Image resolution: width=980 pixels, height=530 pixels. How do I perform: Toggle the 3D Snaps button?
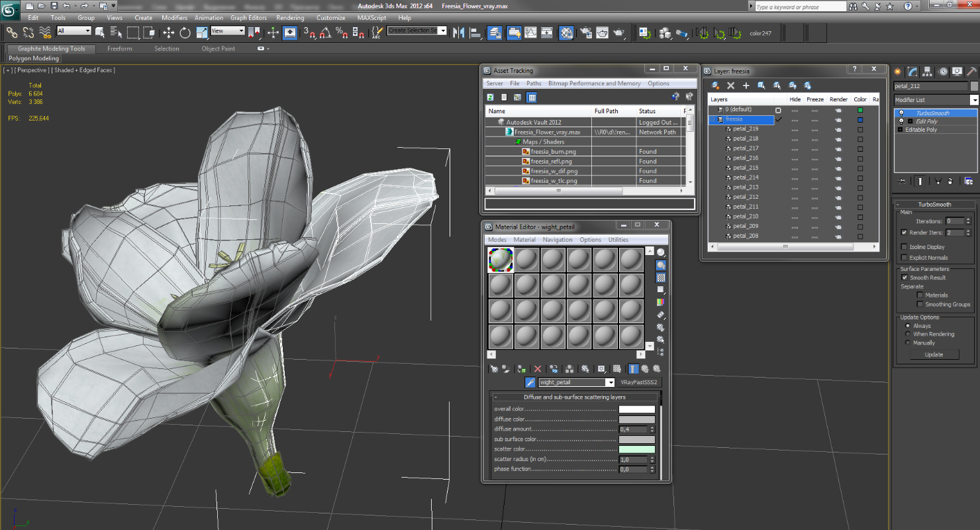(309, 32)
